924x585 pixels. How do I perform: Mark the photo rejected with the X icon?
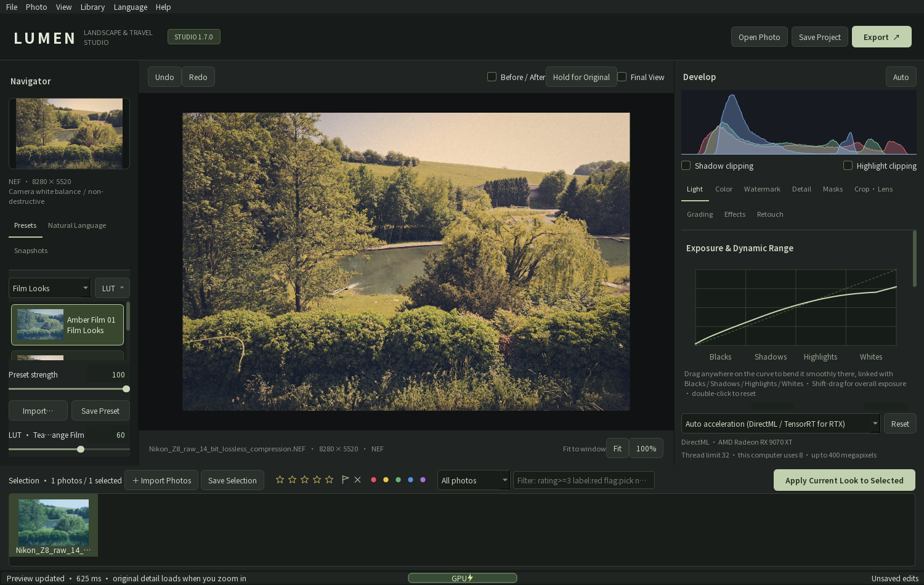tap(357, 480)
